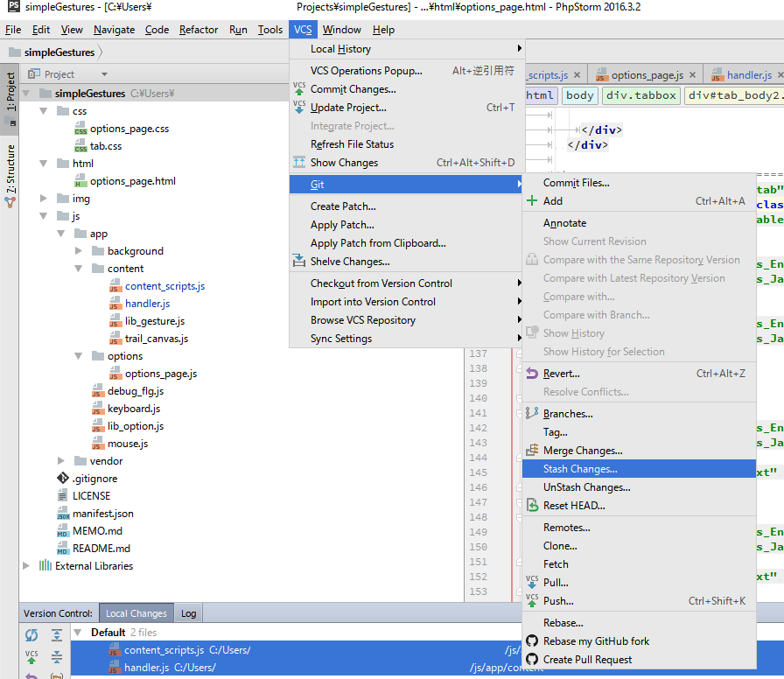This screenshot has height=679, width=784.
Task: Commit changes via the green VCS up-arrow icon
Action: (31, 656)
